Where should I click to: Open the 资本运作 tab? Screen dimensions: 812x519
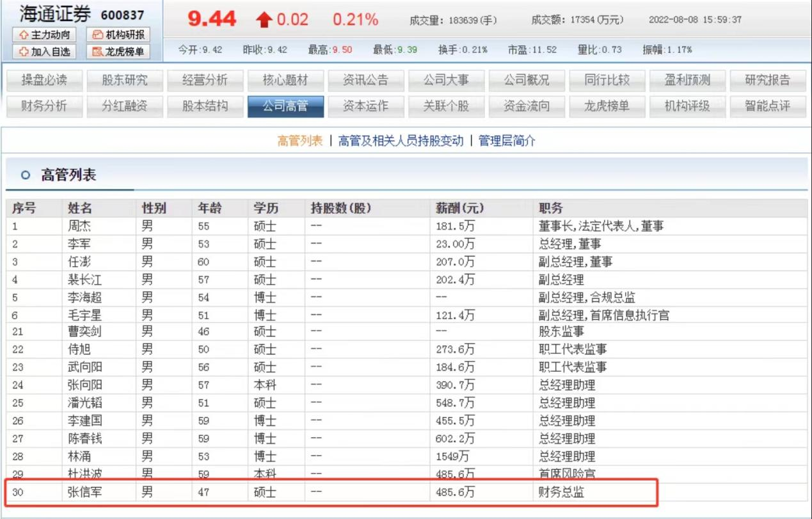point(365,106)
